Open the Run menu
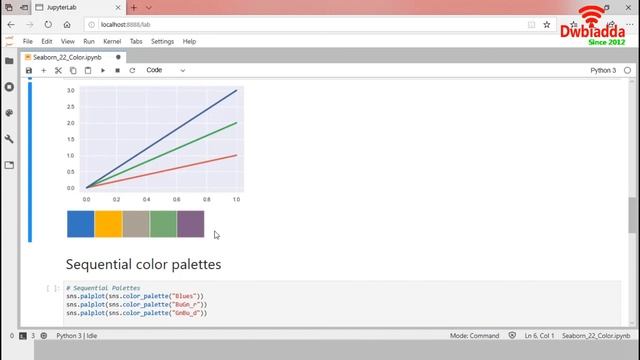 (89, 42)
